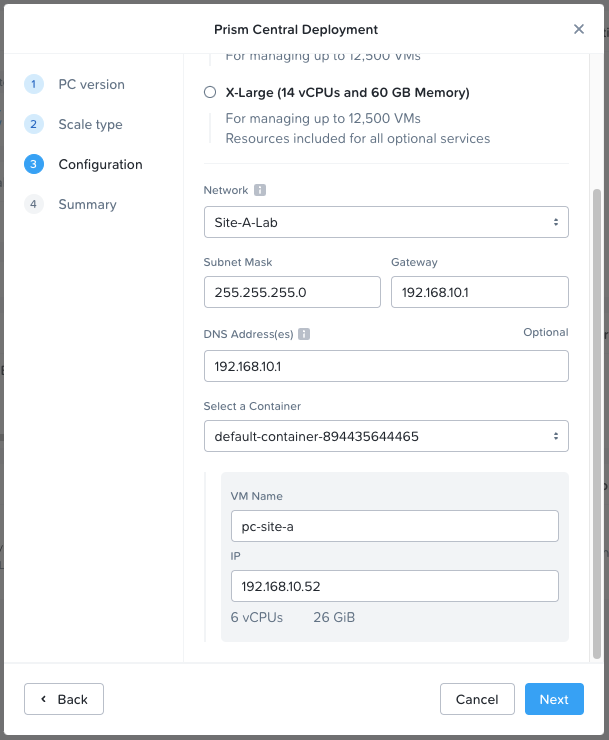Go back with the Back button
The image size is (609, 740).
point(64,699)
